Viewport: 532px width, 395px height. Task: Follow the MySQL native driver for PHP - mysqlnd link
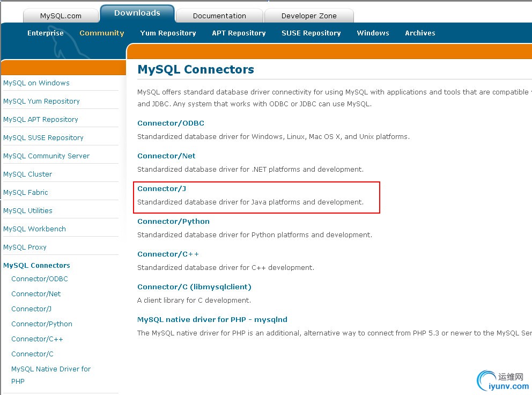(x=212, y=320)
